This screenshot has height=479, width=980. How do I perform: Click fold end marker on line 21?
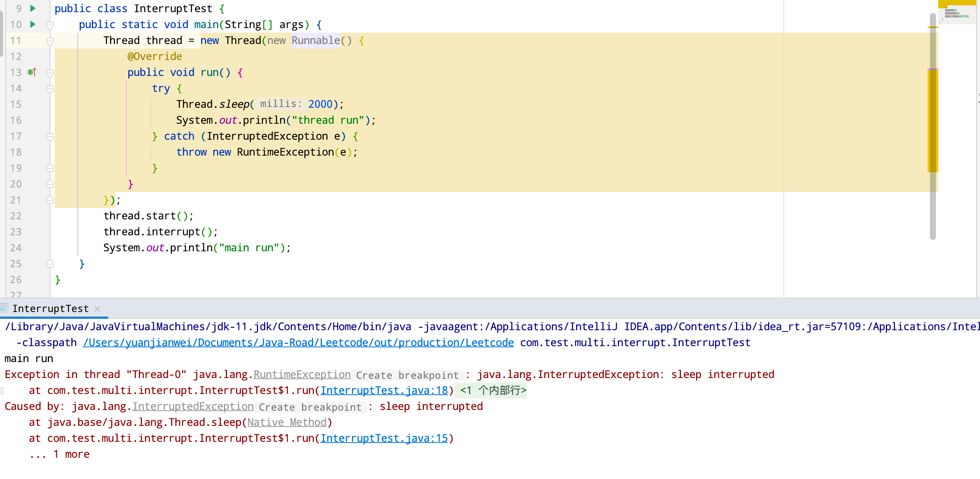50,200
